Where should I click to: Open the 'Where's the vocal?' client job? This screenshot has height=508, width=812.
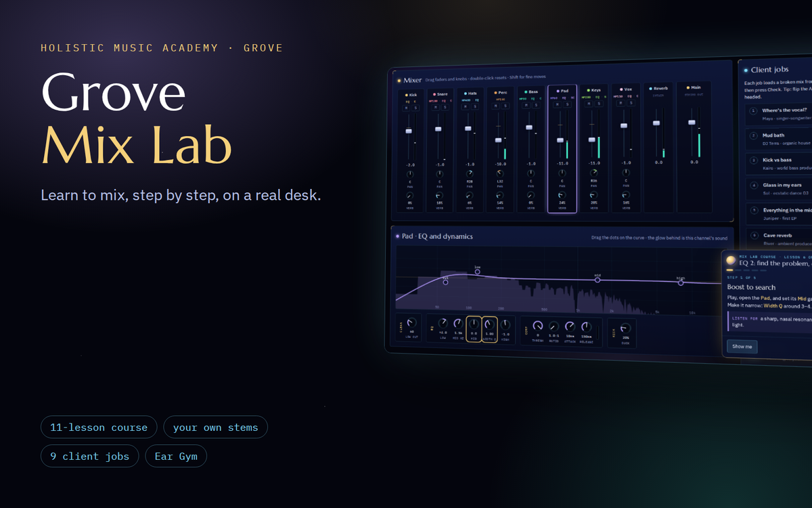778,114
